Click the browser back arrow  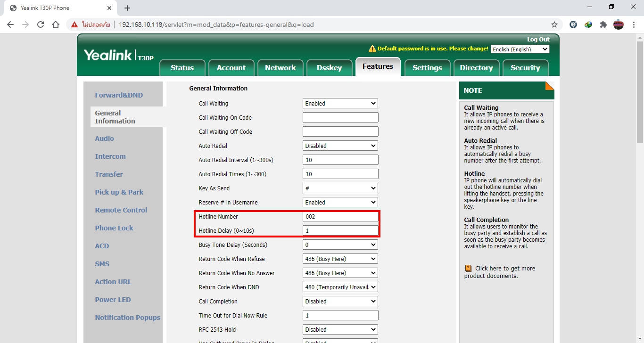[10, 24]
